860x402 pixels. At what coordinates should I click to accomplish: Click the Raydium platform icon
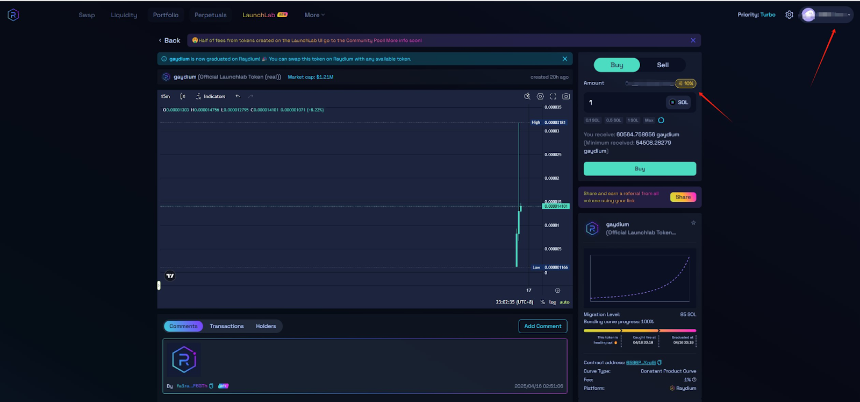click(x=672, y=388)
